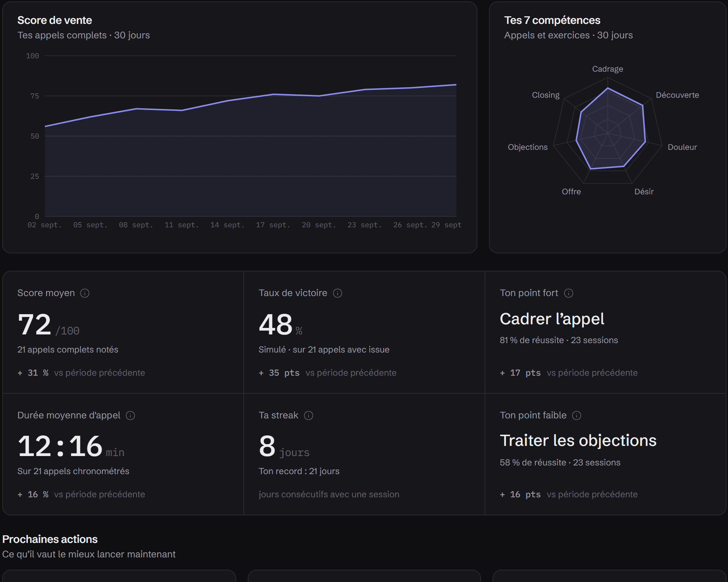Image resolution: width=728 pixels, height=582 pixels.
Task: Click info icon next to Ton point faible
Action: tap(577, 416)
